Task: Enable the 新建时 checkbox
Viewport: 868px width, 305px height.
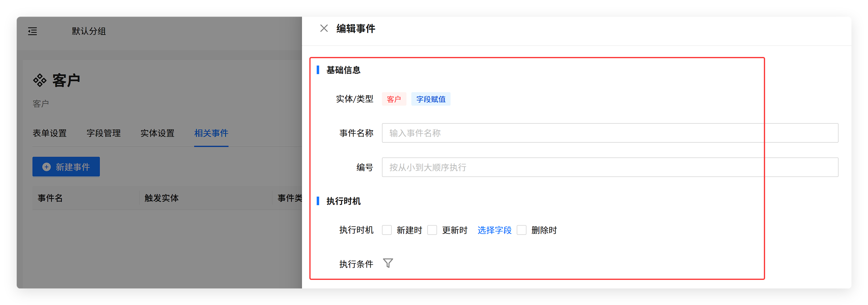Action: (387, 230)
